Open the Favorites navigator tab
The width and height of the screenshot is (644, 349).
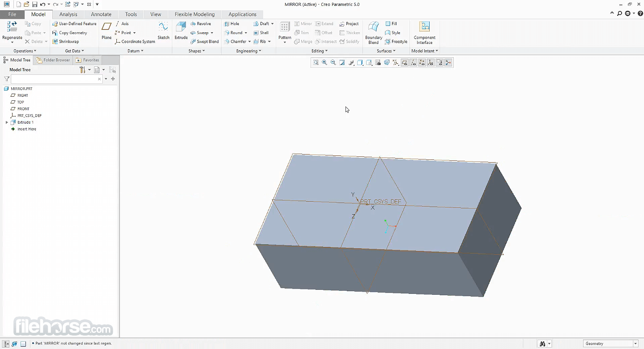click(x=88, y=60)
